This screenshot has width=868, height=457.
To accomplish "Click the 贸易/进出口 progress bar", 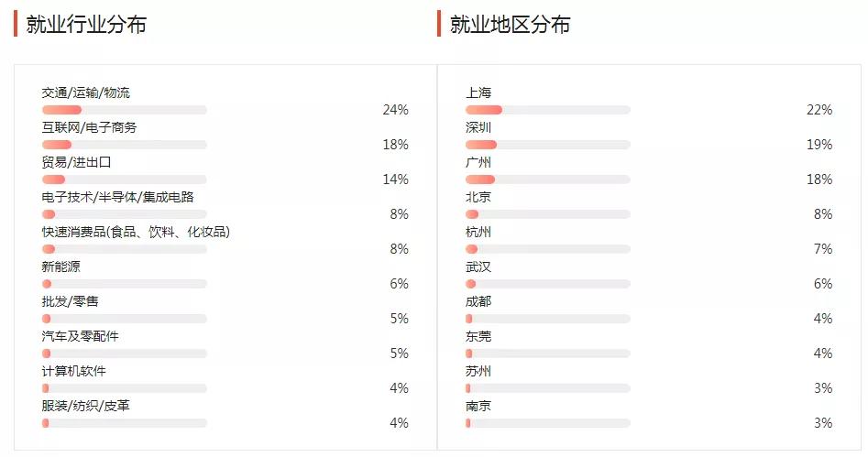I will [x=124, y=180].
